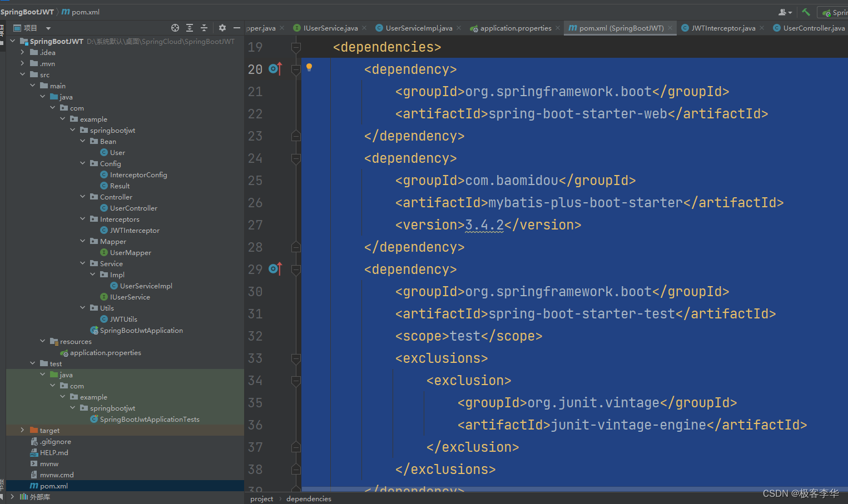The width and height of the screenshot is (848, 504).
Task: Collapse the Service package
Action: (82, 263)
